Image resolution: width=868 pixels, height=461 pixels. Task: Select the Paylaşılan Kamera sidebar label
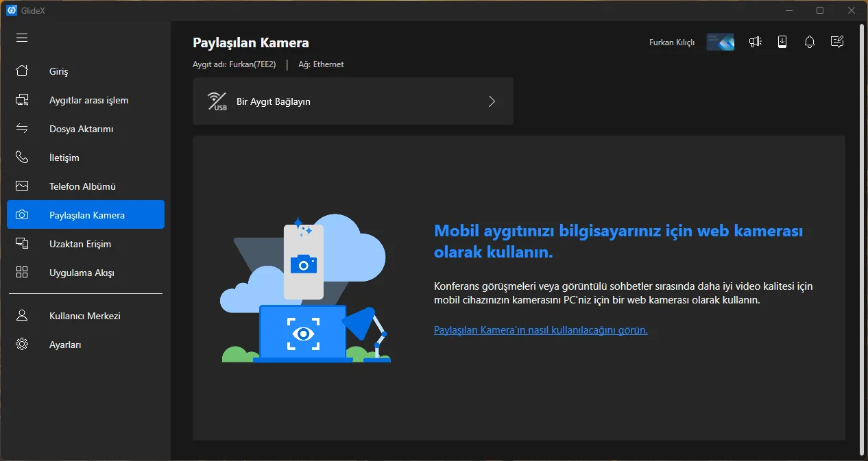87,215
